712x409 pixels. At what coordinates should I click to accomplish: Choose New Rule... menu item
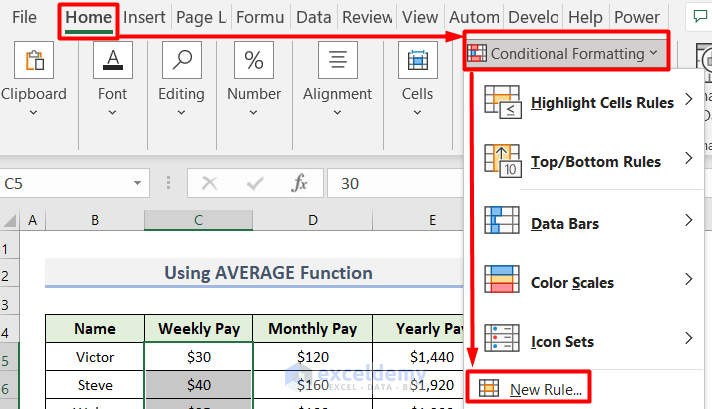(x=529, y=389)
